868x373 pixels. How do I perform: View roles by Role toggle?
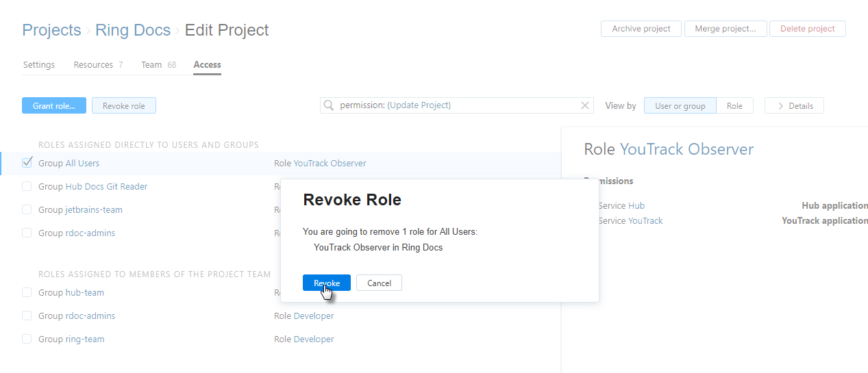[x=734, y=106]
